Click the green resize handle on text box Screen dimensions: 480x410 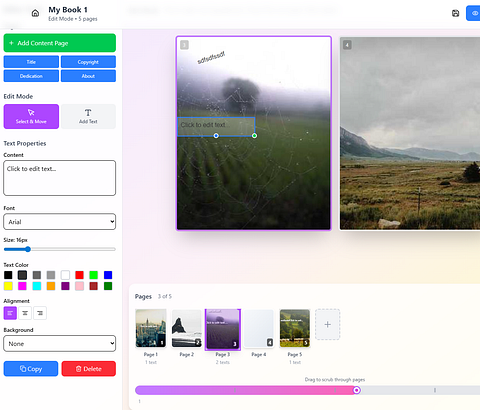254,136
